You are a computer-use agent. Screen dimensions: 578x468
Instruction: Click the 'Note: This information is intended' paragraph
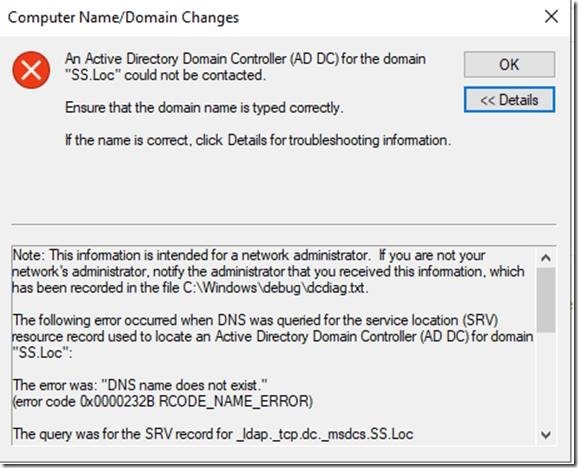pos(268,271)
